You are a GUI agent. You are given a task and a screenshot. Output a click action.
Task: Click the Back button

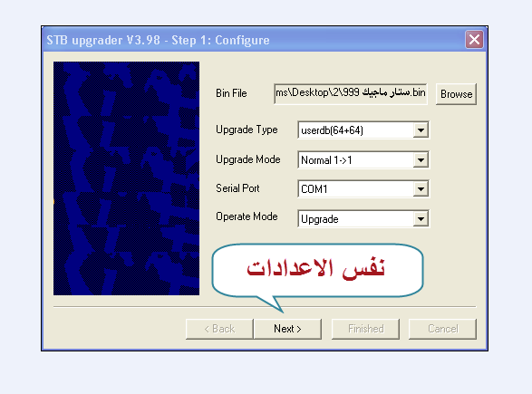pyautogui.click(x=219, y=329)
